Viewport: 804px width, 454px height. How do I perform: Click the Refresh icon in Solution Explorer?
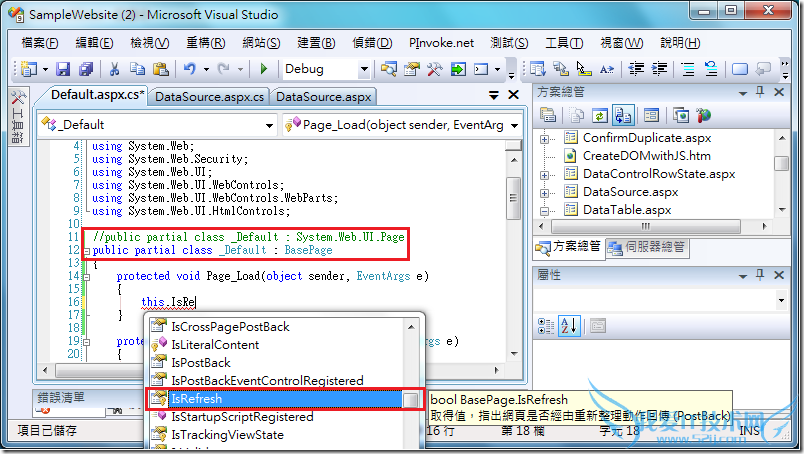(x=599, y=115)
